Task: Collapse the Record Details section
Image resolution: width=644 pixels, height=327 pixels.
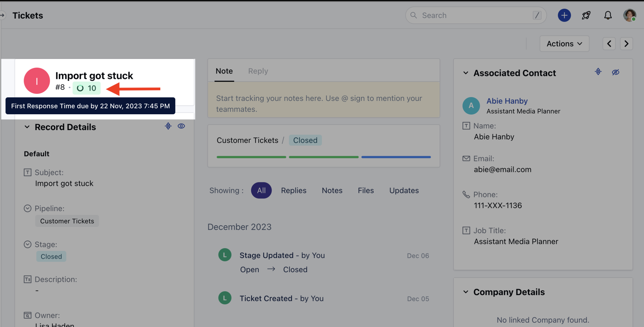Action: (x=27, y=127)
